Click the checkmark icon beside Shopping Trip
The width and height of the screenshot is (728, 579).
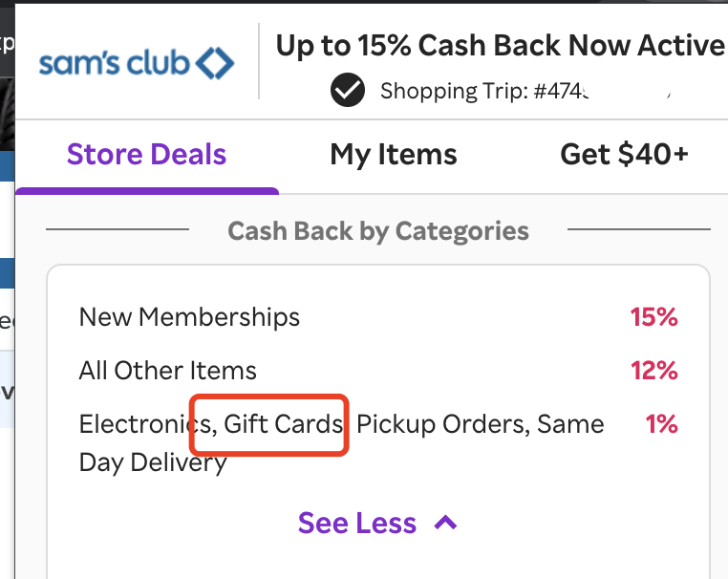(x=348, y=91)
